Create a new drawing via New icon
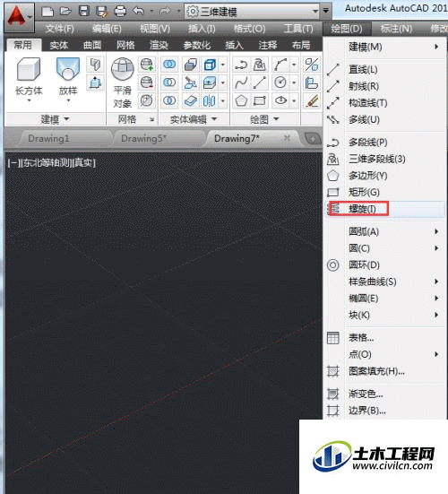The image size is (448, 494). click(x=47, y=12)
